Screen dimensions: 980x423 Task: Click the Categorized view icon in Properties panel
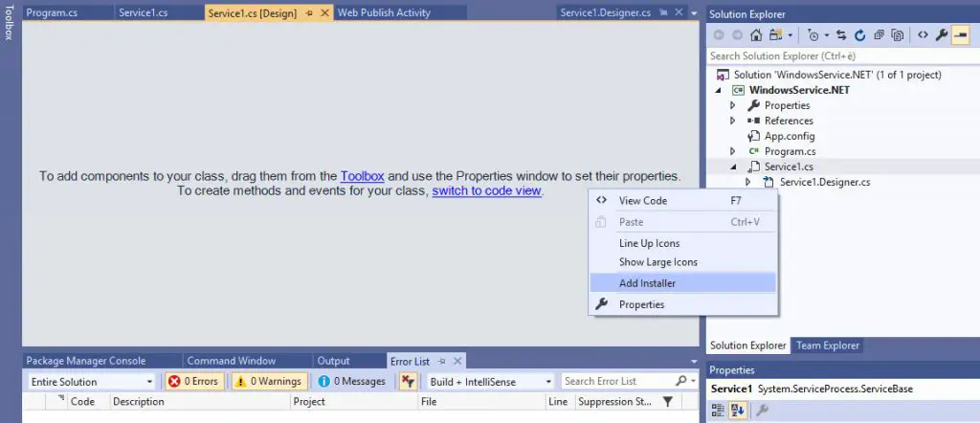(718, 410)
